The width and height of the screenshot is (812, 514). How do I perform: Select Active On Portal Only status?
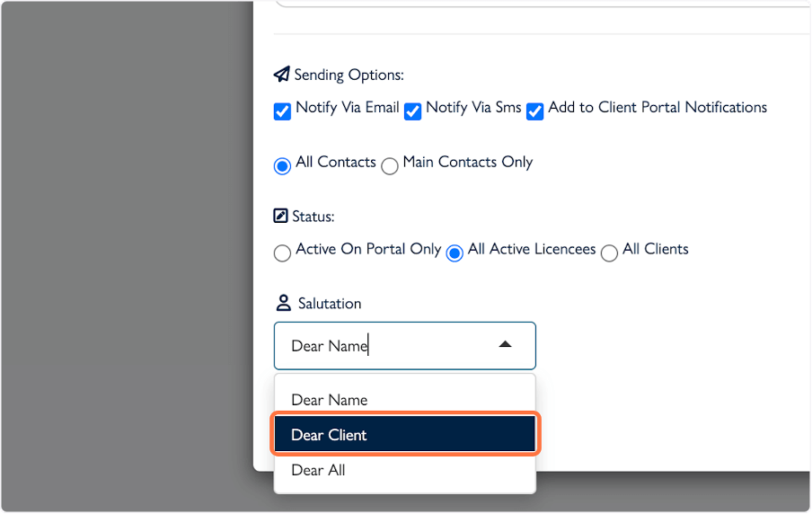pos(282,253)
